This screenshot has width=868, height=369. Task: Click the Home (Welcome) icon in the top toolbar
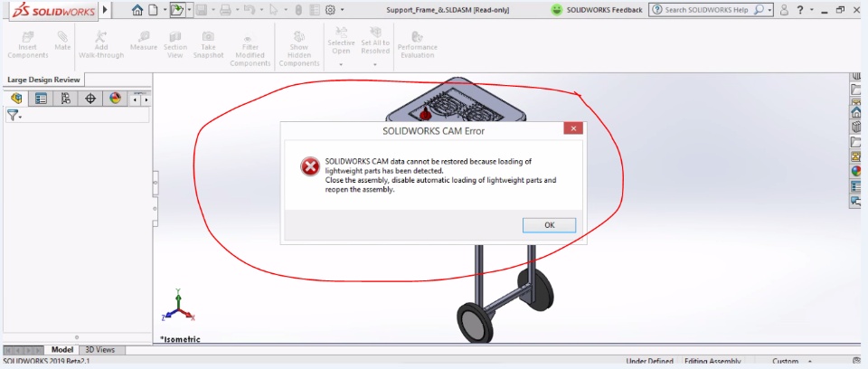point(137,9)
